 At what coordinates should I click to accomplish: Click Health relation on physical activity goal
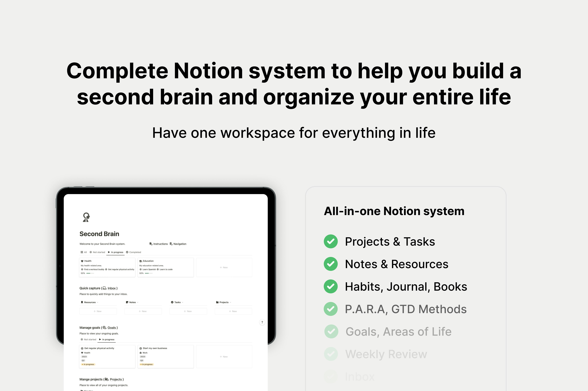86,353
